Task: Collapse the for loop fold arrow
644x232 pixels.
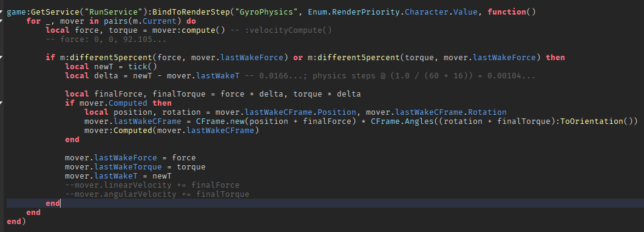Action: (x=2, y=21)
